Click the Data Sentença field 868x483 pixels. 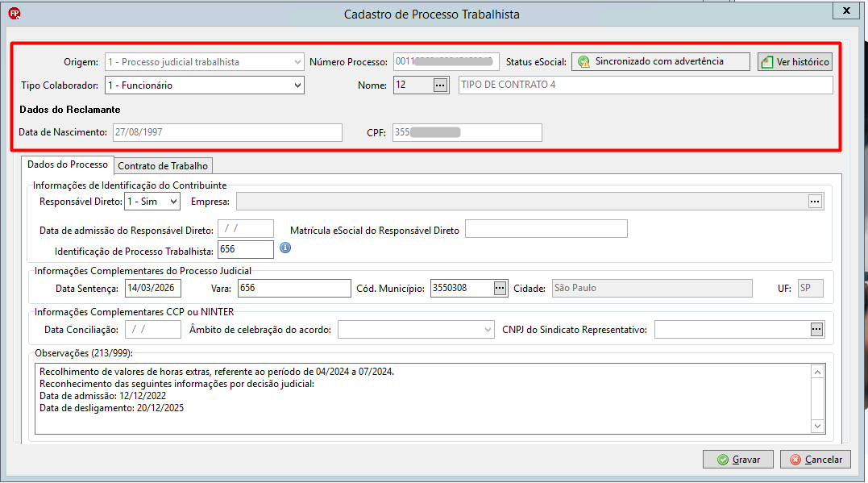[x=153, y=288]
